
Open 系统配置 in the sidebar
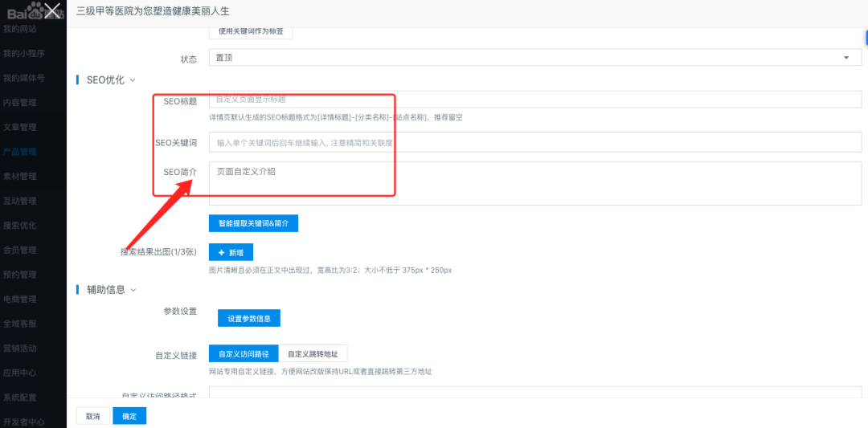(x=19, y=397)
